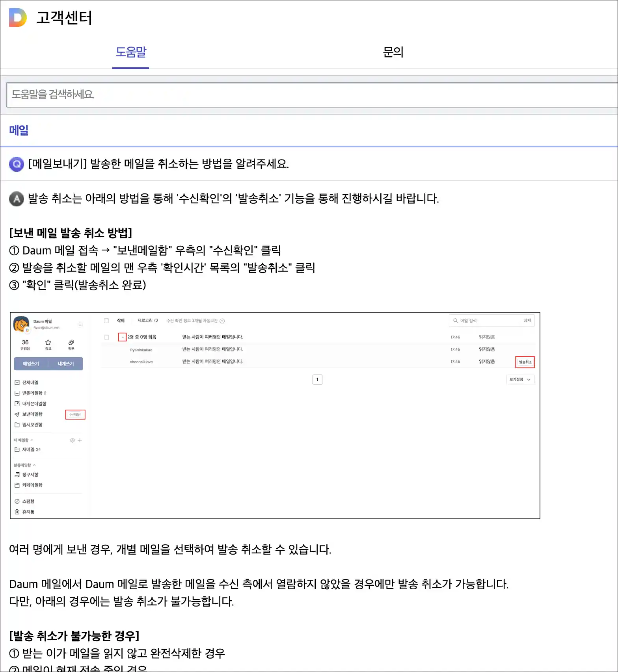Viewport: 618px width, 672px height.
Task: Click the gray A answer icon
Action: coord(17,199)
